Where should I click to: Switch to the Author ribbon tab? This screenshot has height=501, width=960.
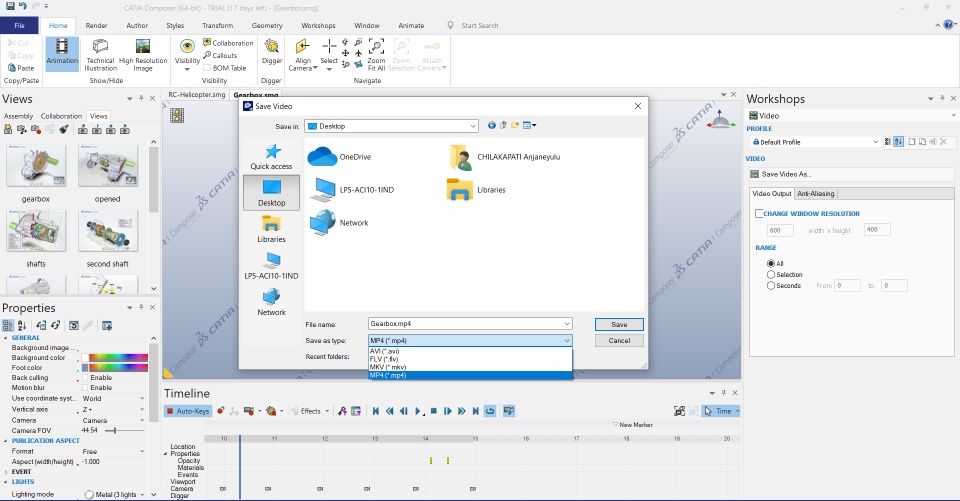click(x=137, y=25)
